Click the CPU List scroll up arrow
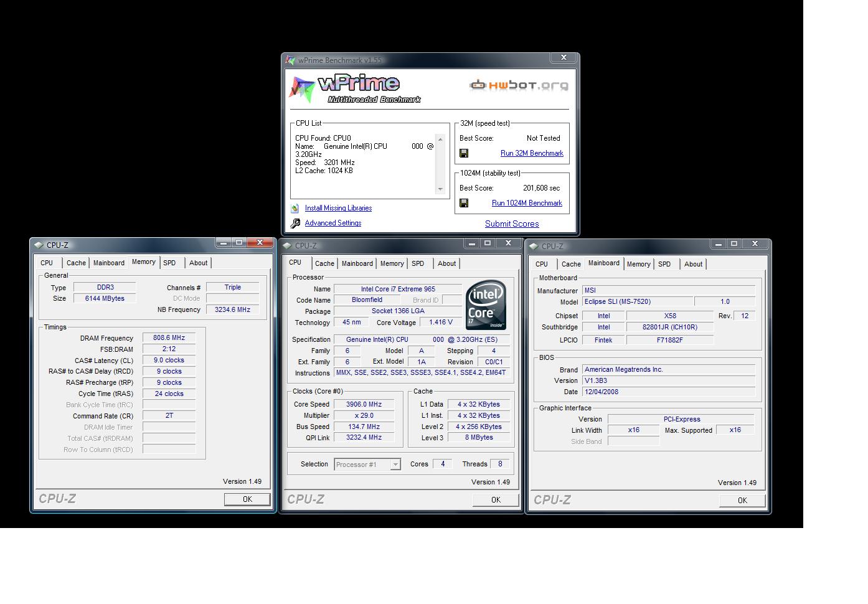The height and width of the screenshot is (604, 868). coord(440,139)
